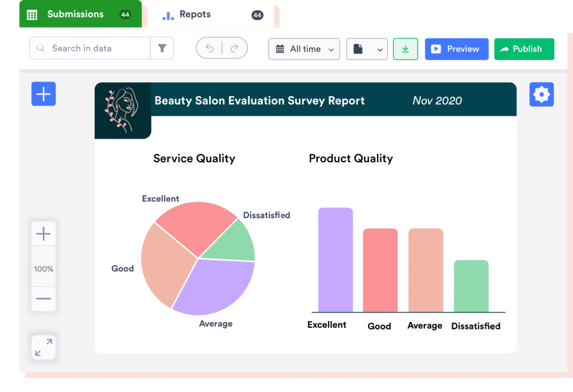Click the undo arrow
Screen dimensions: 573x392
tap(210, 49)
